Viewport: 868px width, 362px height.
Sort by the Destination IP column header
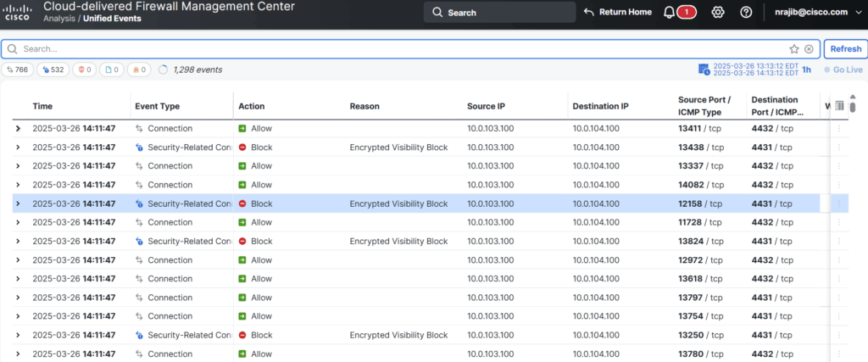click(601, 106)
